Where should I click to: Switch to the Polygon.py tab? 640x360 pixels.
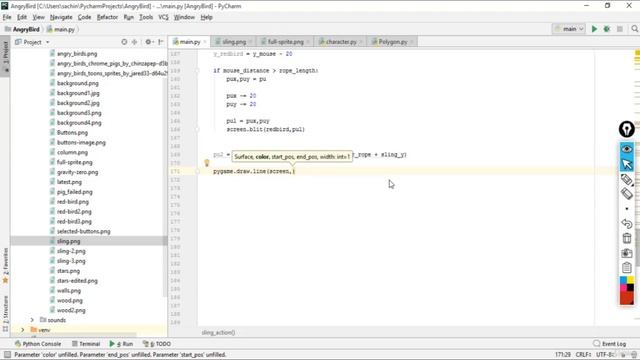click(393, 42)
